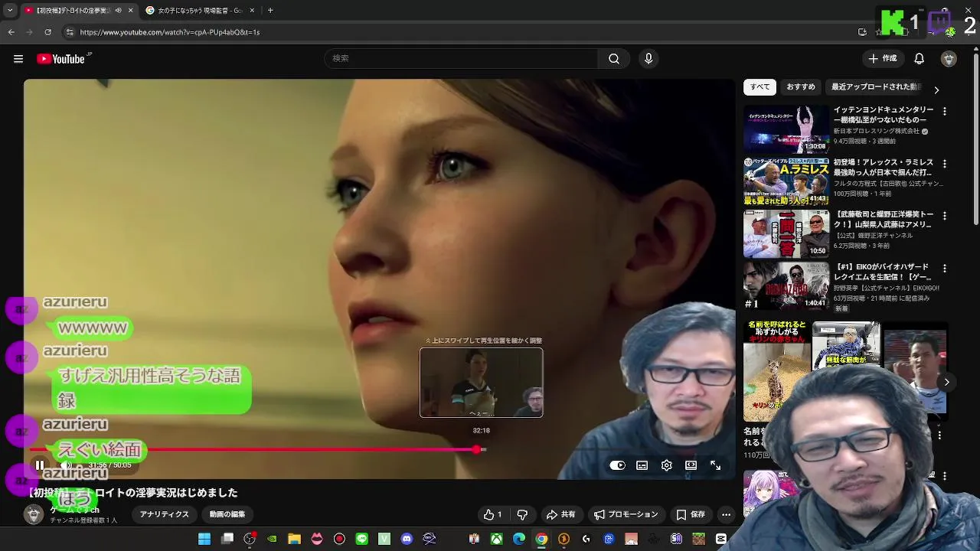The image size is (980, 551).
Task: Open a new browser tab
Action: point(270,11)
